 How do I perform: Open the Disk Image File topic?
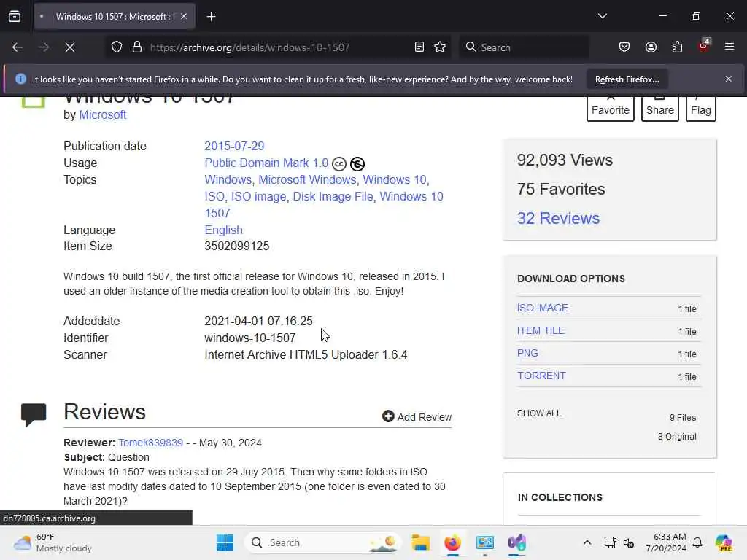coord(333,196)
